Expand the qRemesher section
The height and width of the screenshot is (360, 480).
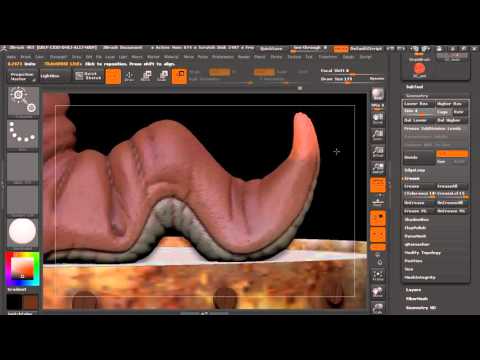point(417,244)
